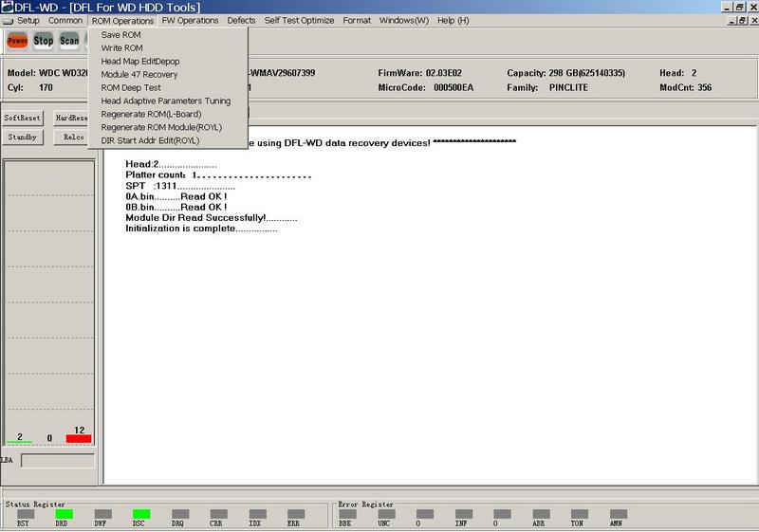Open the Common menu

[65, 20]
